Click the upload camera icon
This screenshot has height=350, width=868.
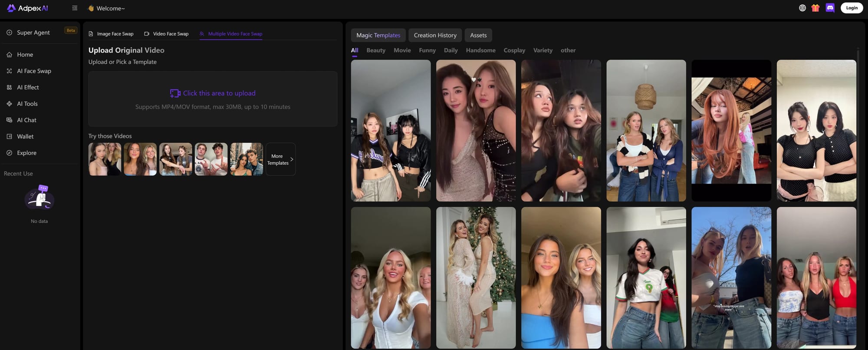click(x=175, y=93)
